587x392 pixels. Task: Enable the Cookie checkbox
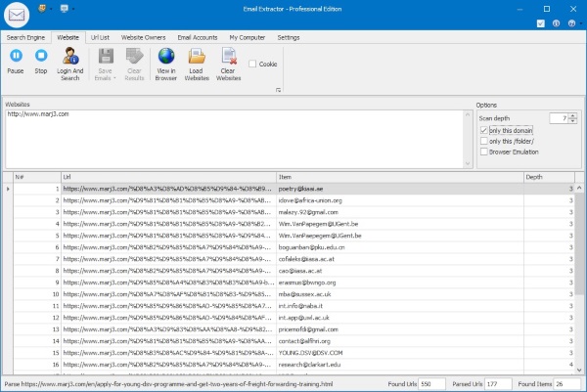tap(253, 64)
